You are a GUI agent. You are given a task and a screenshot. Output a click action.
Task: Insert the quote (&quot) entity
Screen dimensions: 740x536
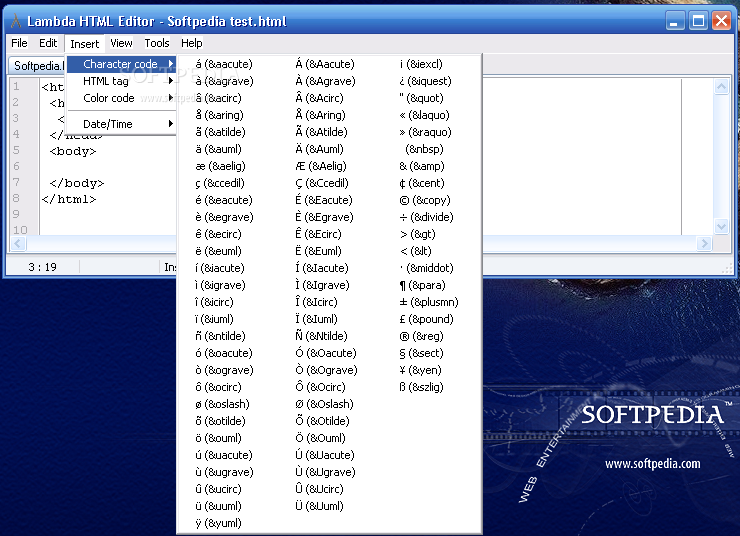tap(421, 98)
